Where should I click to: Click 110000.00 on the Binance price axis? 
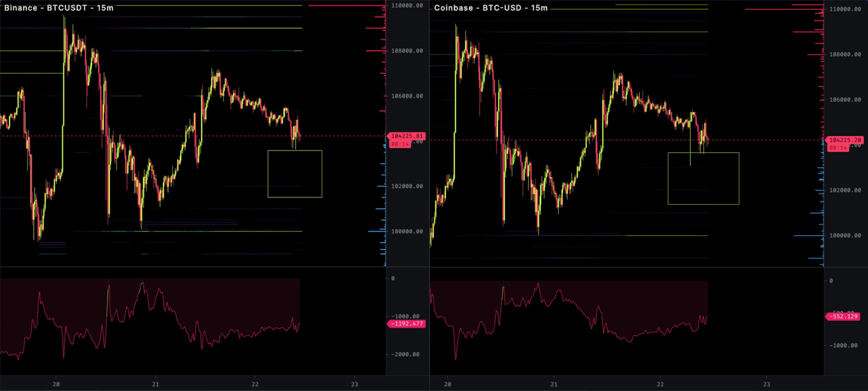pos(407,5)
